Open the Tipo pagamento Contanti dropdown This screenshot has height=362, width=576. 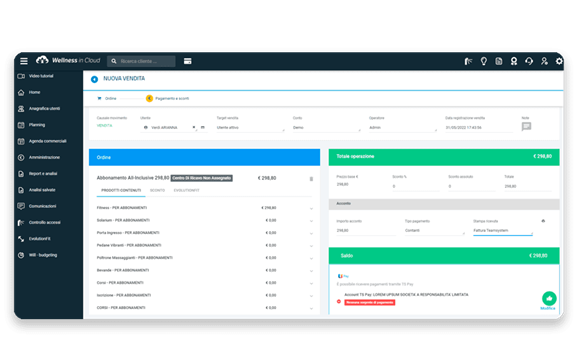[434, 231]
